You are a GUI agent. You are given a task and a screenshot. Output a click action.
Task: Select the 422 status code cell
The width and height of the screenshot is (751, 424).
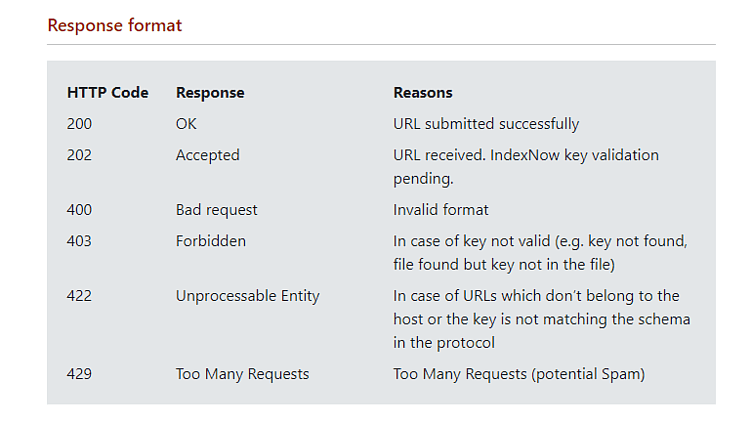pyautogui.click(x=79, y=296)
